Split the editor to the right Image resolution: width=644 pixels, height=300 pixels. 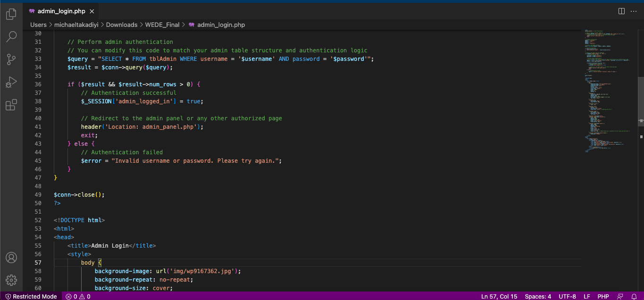(621, 11)
